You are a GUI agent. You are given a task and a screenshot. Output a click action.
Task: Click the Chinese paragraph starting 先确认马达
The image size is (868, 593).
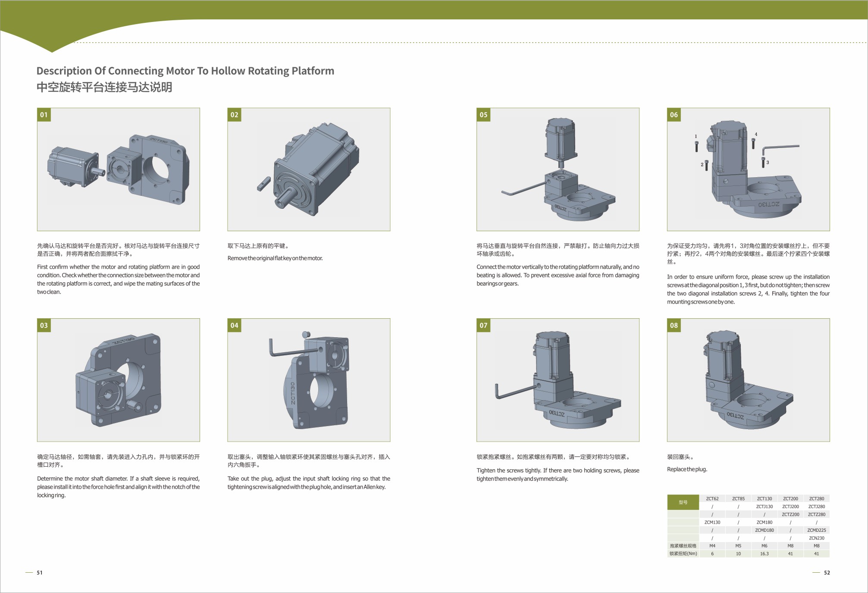click(x=119, y=250)
